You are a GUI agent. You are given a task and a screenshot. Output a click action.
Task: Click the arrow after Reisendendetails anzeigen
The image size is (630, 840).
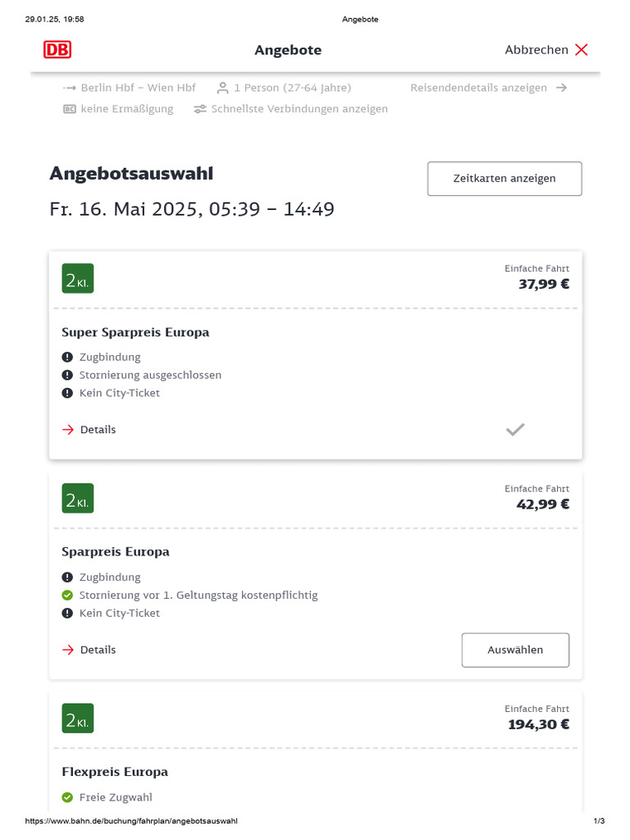coord(561,88)
